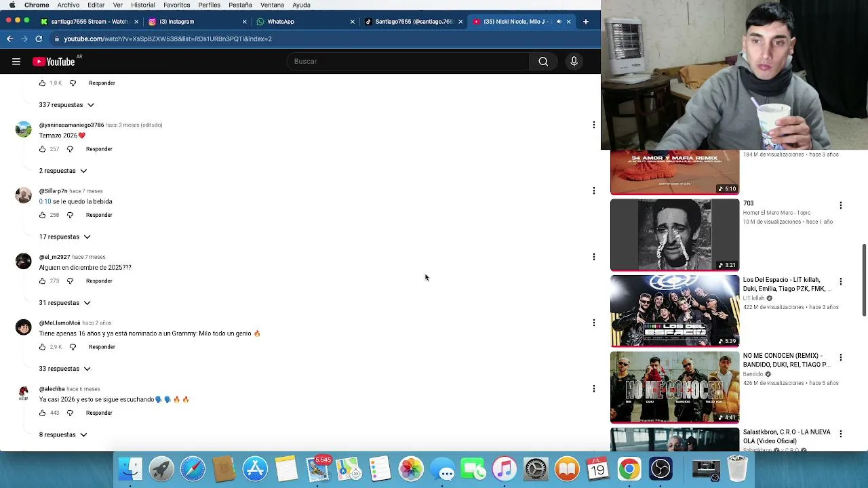
Task: Expand 33 respuestas under @Mel.lamoMoii
Action: point(64,369)
